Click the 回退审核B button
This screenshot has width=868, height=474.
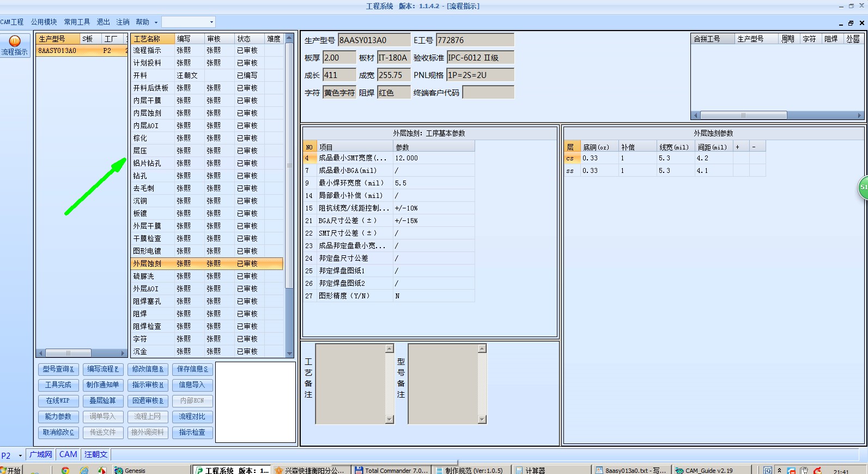pos(148,401)
